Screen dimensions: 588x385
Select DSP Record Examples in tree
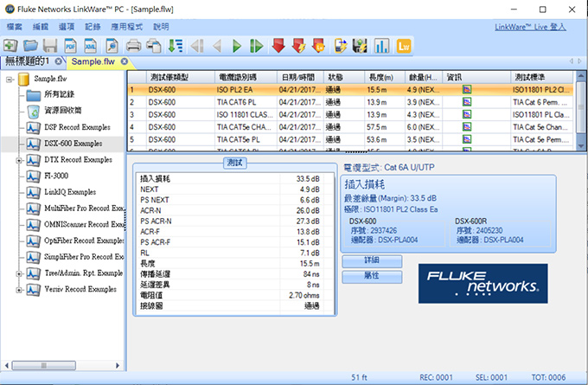click(x=77, y=127)
